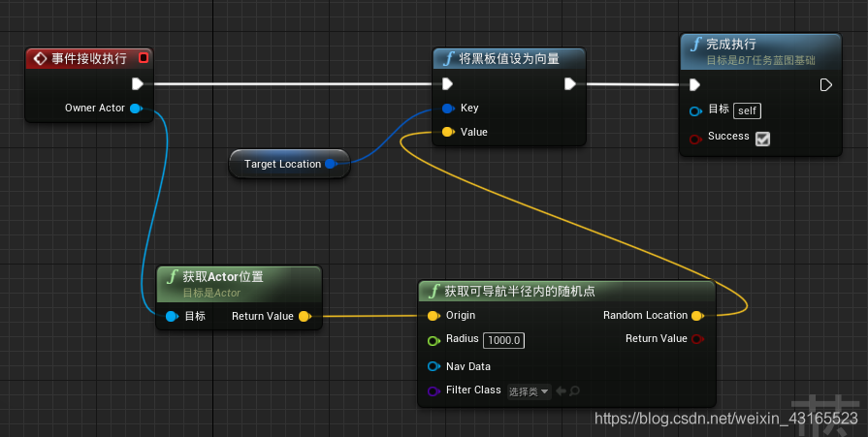
Task: Select the 完成执行 node title
Action: click(730, 44)
